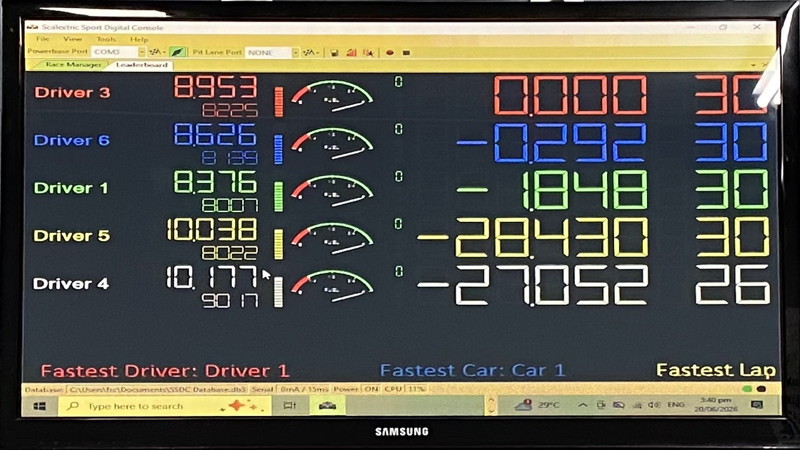Screen dimensions: 800x450
Task: Open the View menu
Action: click(x=72, y=39)
